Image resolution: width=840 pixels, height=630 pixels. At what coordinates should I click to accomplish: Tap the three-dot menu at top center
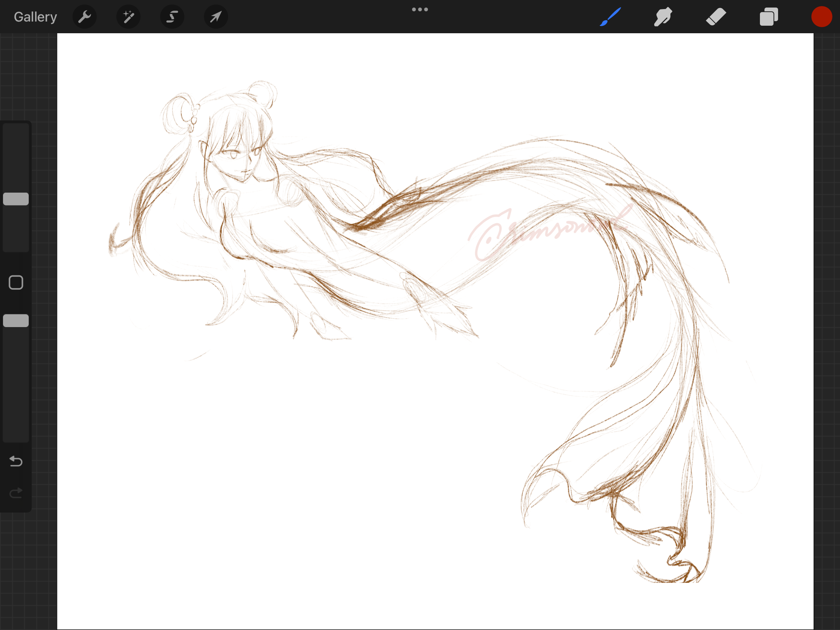tap(420, 9)
